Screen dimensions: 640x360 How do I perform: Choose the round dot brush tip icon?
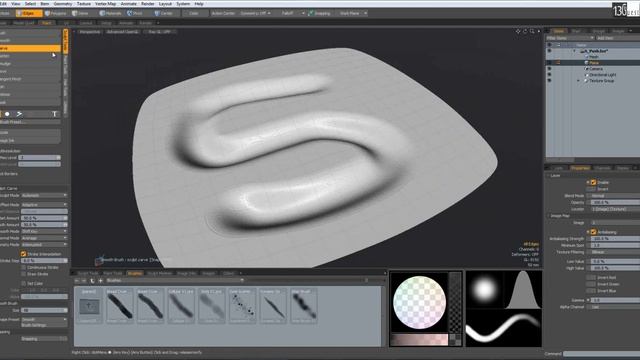7,114
